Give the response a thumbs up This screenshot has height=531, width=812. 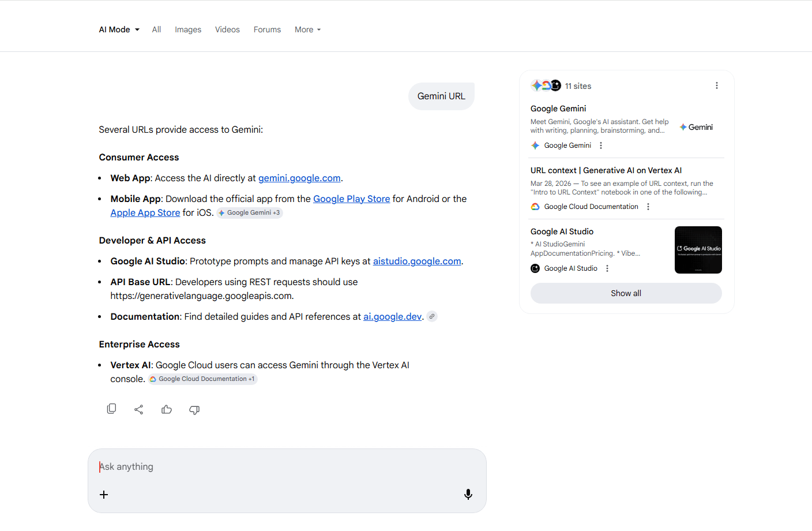[x=167, y=409]
